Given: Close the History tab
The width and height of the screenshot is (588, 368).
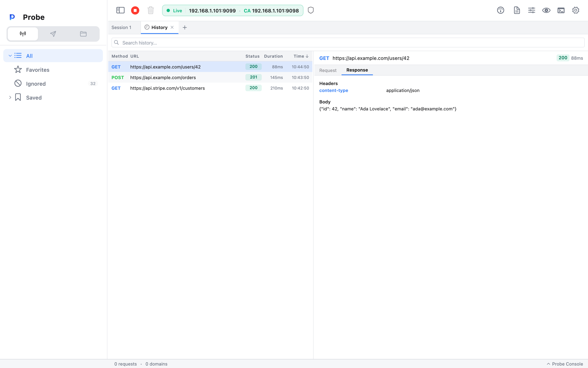Looking at the screenshot, I should (x=172, y=27).
